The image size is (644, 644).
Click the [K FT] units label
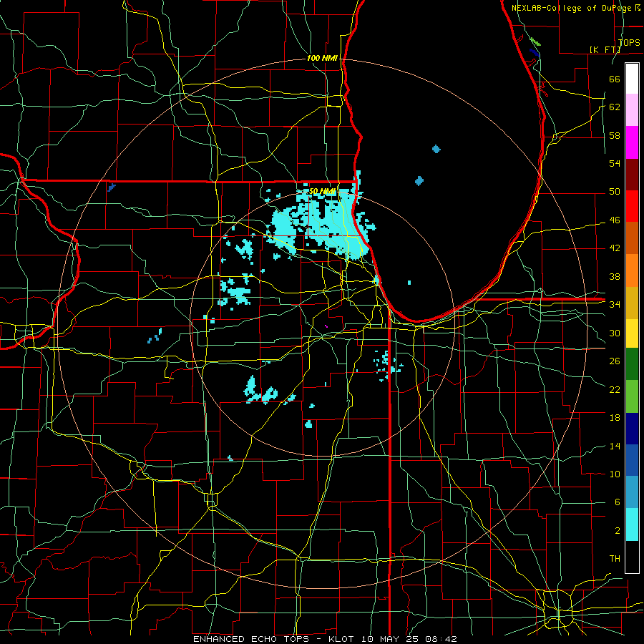pos(605,49)
